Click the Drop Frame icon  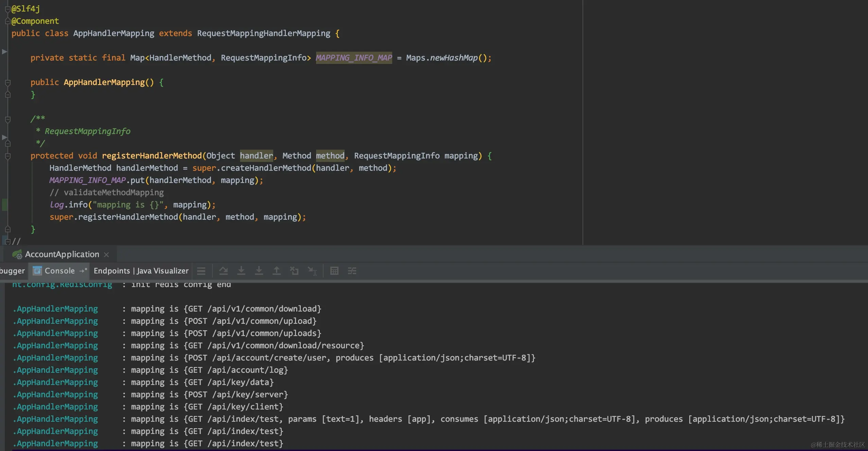(294, 271)
